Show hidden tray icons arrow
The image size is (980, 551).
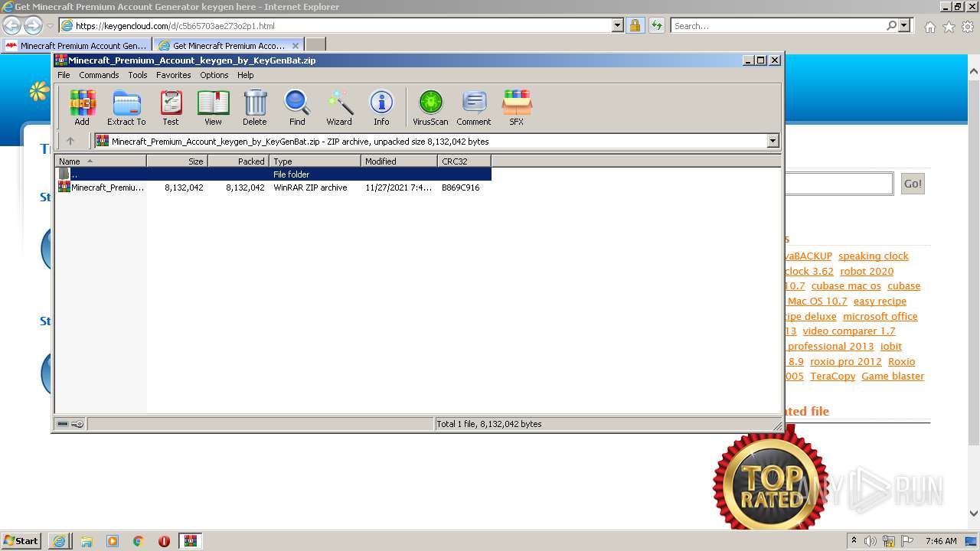point(854,540)
